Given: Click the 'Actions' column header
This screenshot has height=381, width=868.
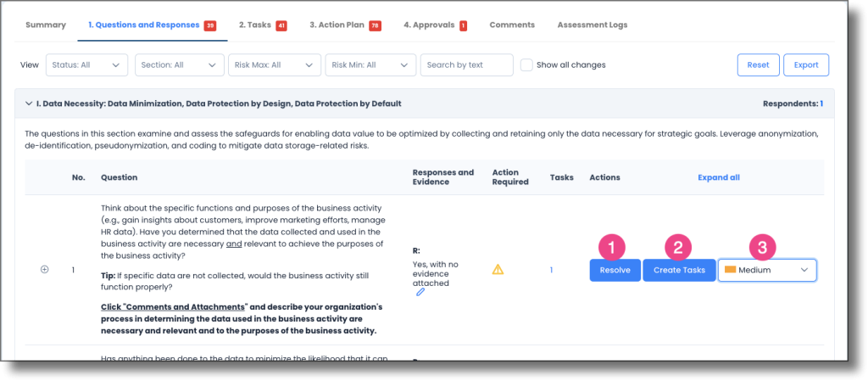Looking at the screenshot, I should pos(604,177).
